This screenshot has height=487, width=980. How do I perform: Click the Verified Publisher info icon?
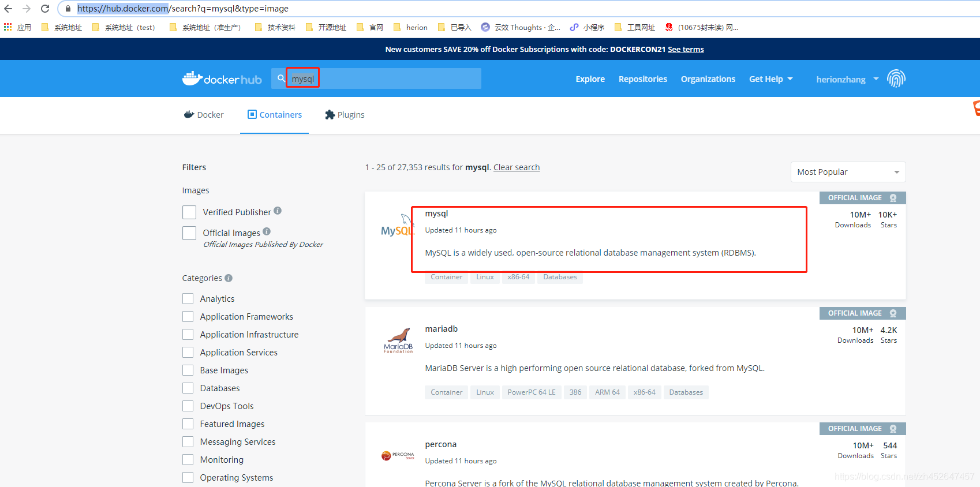click(278, 211)
